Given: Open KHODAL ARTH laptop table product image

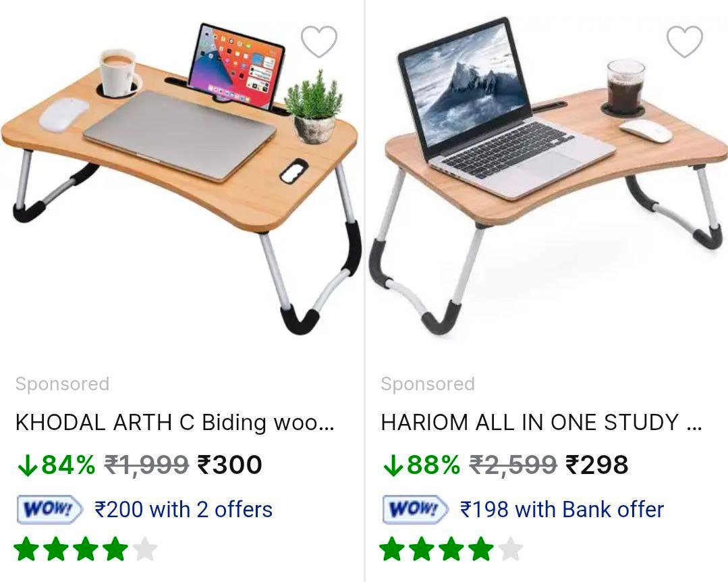Looking at the screenshot, I should coord(181,179).
